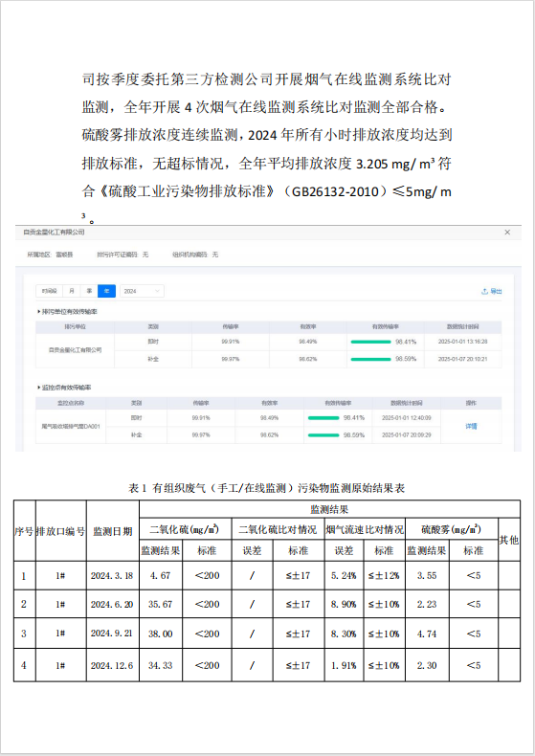Click the 二氧化硫(mg/m³) header cell

pyautogui.click(x=185, y=529)
